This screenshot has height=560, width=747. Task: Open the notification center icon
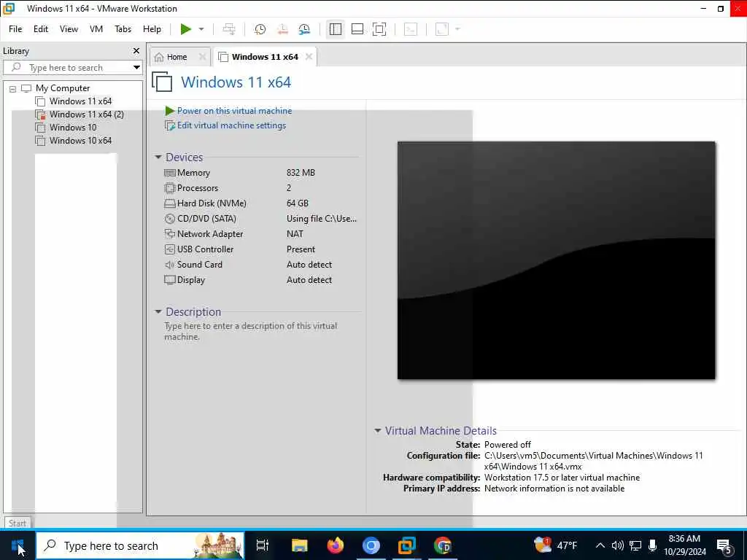724,547
